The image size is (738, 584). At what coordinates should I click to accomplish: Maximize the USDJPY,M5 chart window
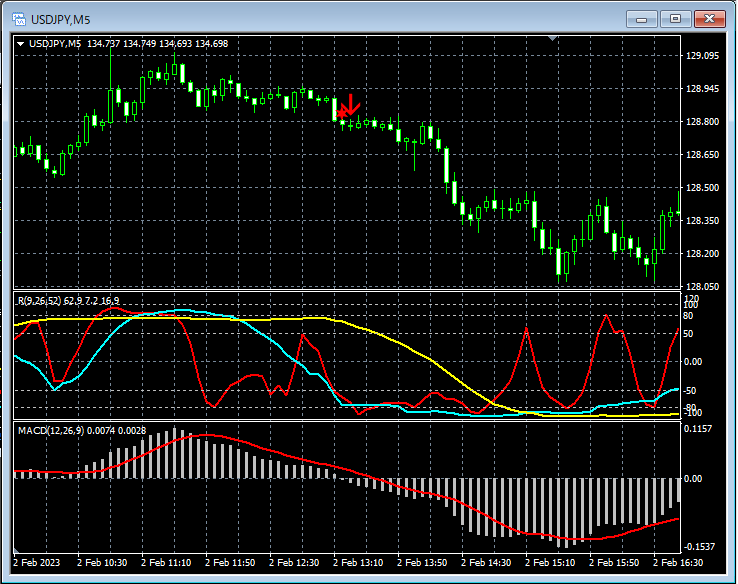click(675, 18)
